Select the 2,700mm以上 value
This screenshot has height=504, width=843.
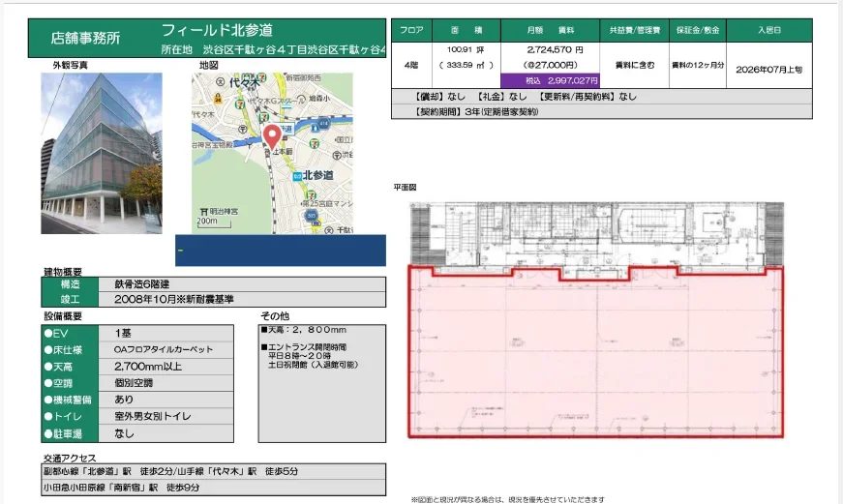[148, 367]
